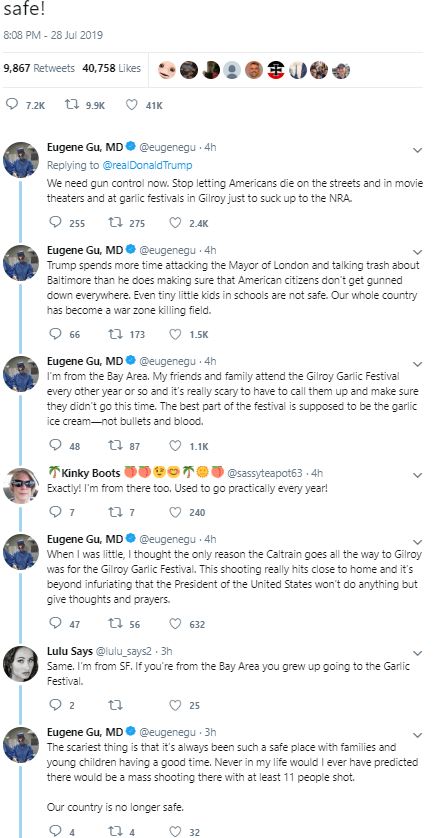
Task: Reply to the Bay Area tweet with 48 replies
Action: 55,445
